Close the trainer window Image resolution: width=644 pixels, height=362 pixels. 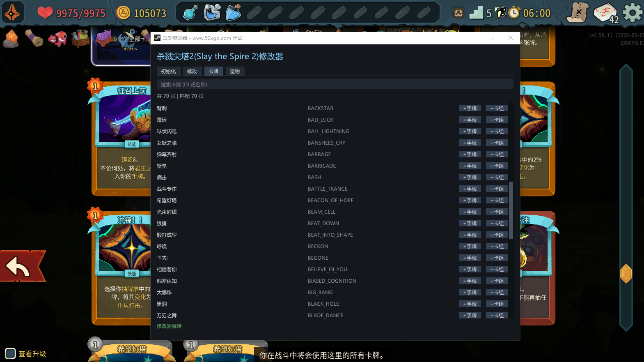pyautogui.click(x=511, y=38)
